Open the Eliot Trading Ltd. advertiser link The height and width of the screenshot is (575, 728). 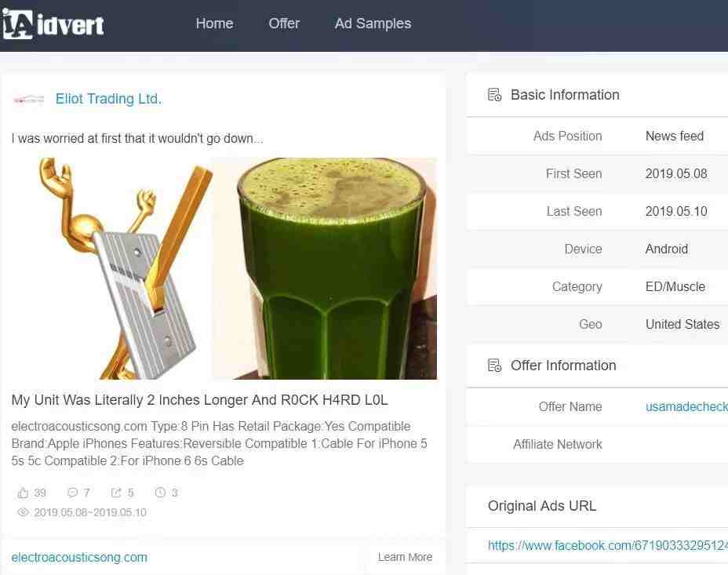point(108,99)
